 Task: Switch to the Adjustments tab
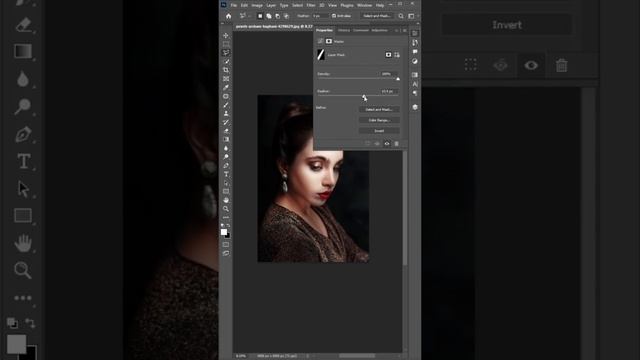click(x=379, y=30)
